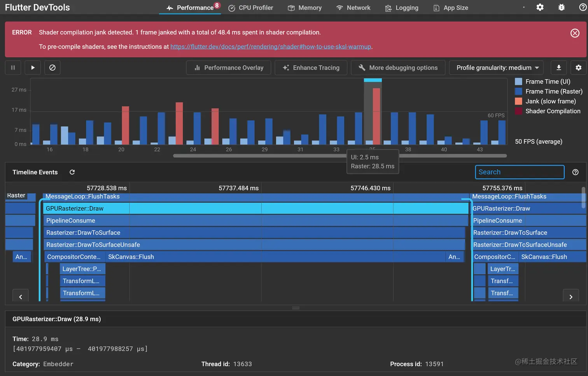The width and height of the screenshot is (588, 376).
Task: Switch to the CPU Profiler tab
Action: (250, 8)
